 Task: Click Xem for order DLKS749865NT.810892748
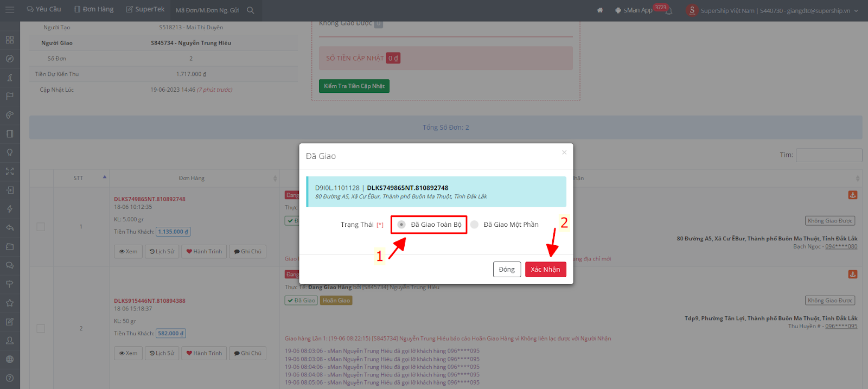(129, 252)
